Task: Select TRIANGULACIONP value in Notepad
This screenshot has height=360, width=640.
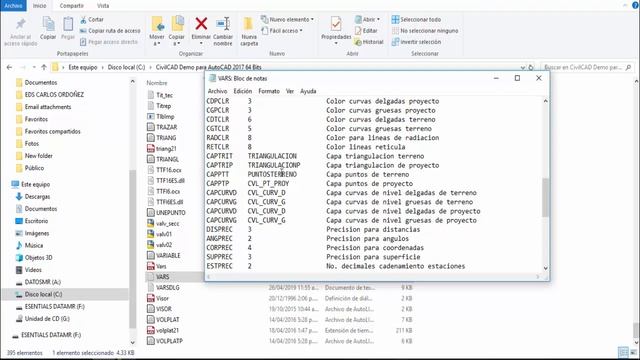Action: coord(274,165)
